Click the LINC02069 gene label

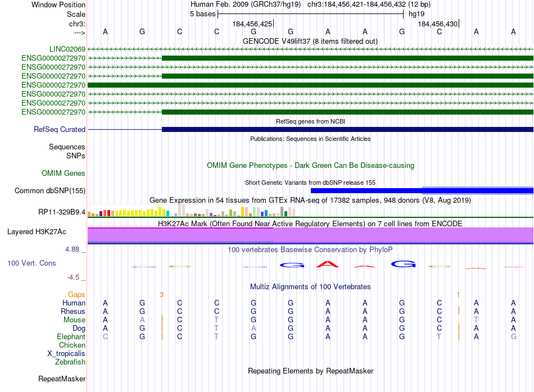pyautogui.click(x=67, y=49)
